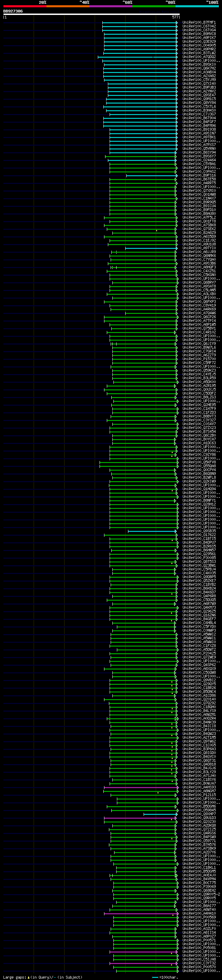Click the UniRef100_A7F5L2 label

(x=199, y=218)
